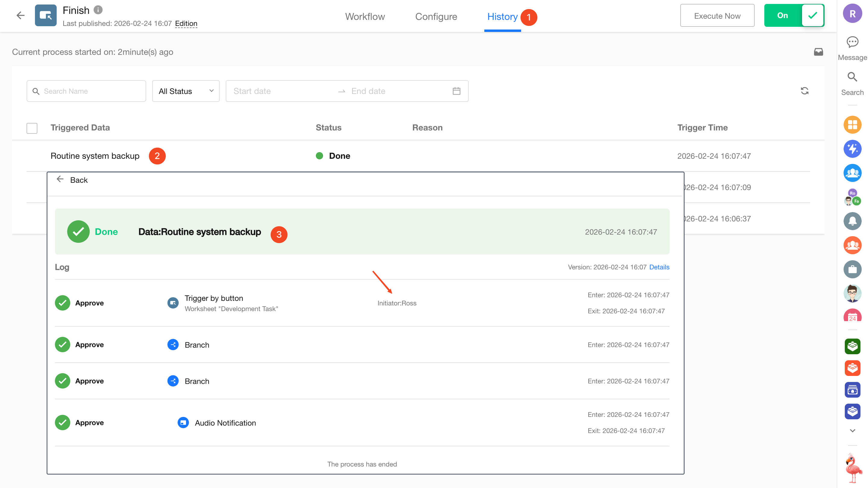Switch to the Configure tab
The image size is (868, 488).
[436, 17]
